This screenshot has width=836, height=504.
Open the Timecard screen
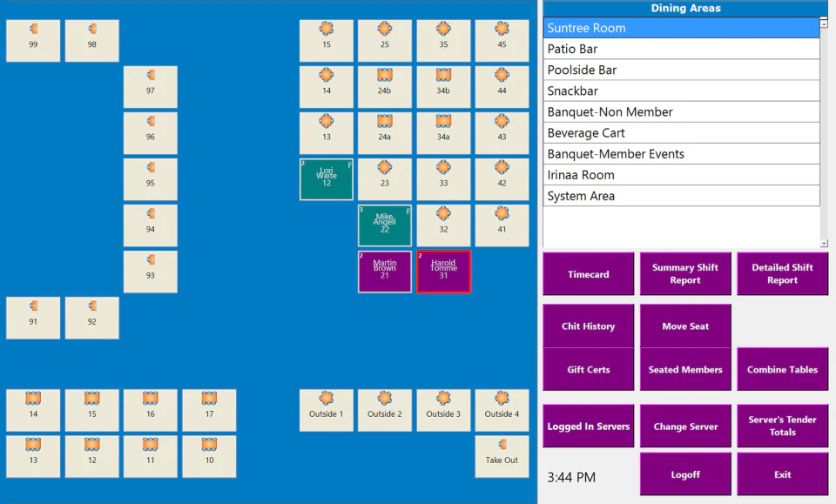pos(588,273)
